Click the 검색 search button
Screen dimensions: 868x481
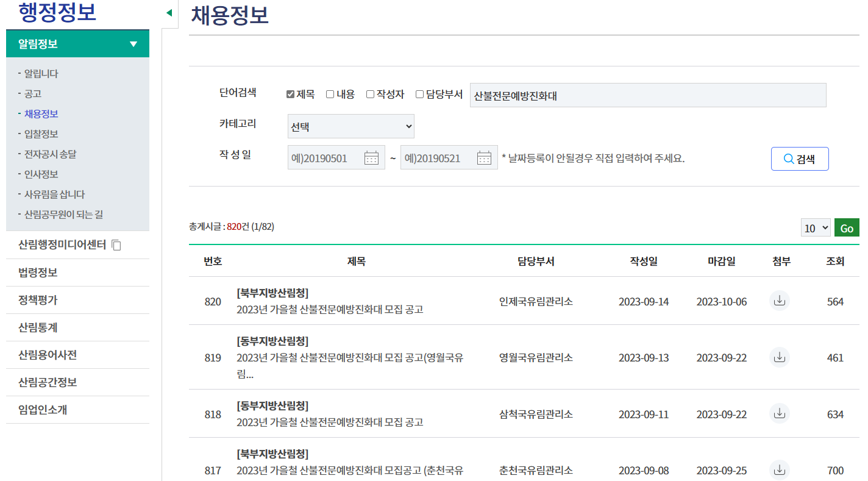tap(800, 158)
